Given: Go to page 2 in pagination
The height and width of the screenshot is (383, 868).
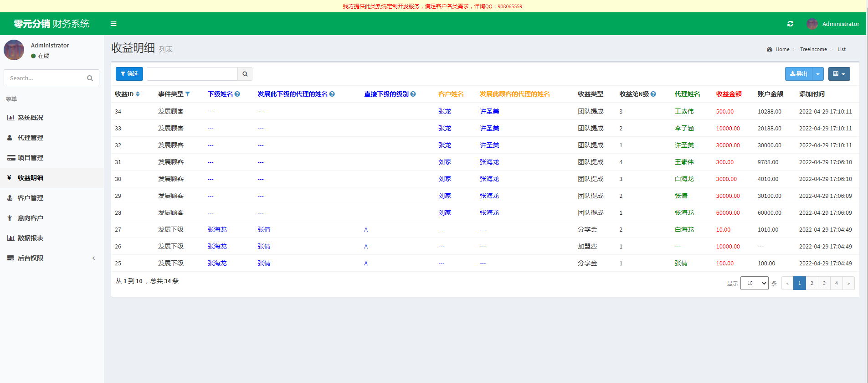Looking at the screenshot, I should point(812,283).
